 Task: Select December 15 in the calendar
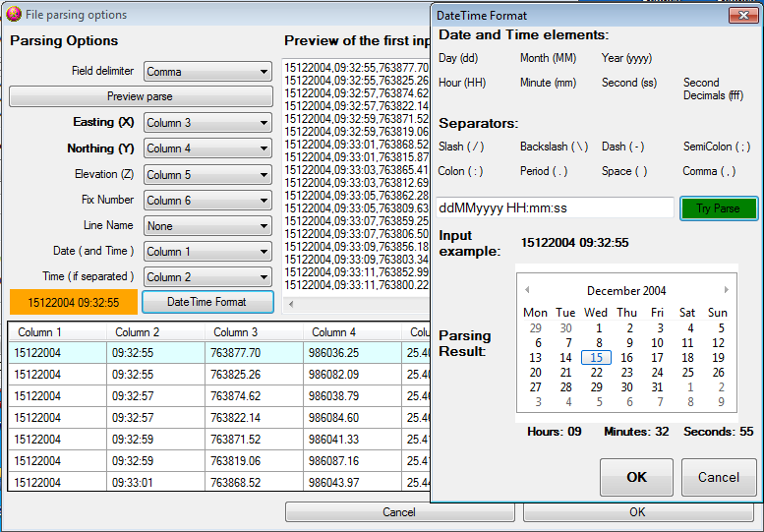[x=596, y=358]
